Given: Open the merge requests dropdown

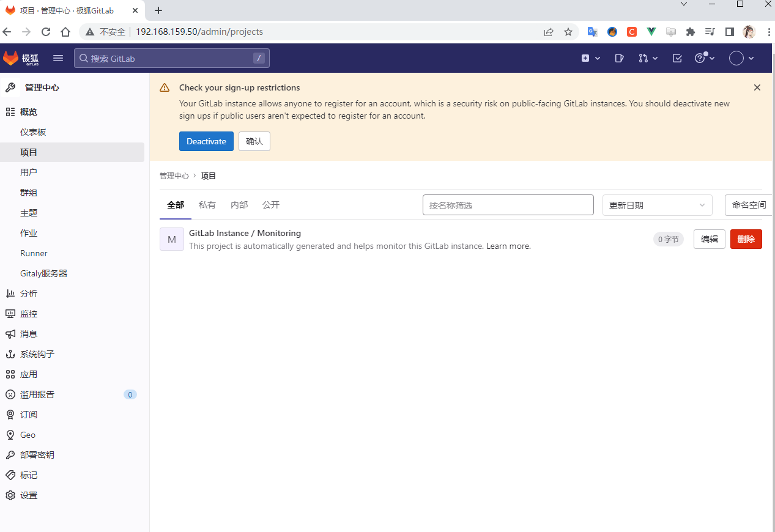Looking at the screenshot, I should click(648, 58).
